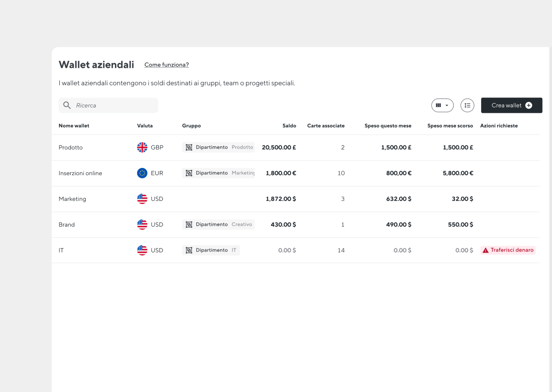Click the Dipartimento Marketing group tag
Viewport: 552px width, 392px height.
coord(218,173)
